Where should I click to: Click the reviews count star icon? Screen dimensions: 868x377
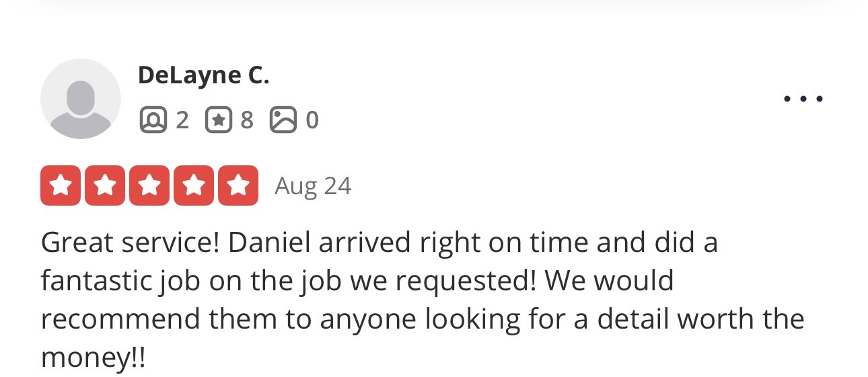point(218,120)
